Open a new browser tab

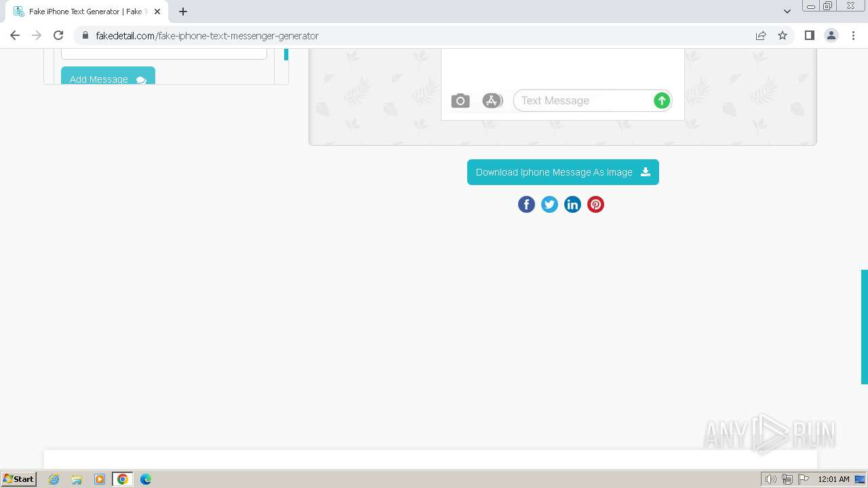(183, 12)
